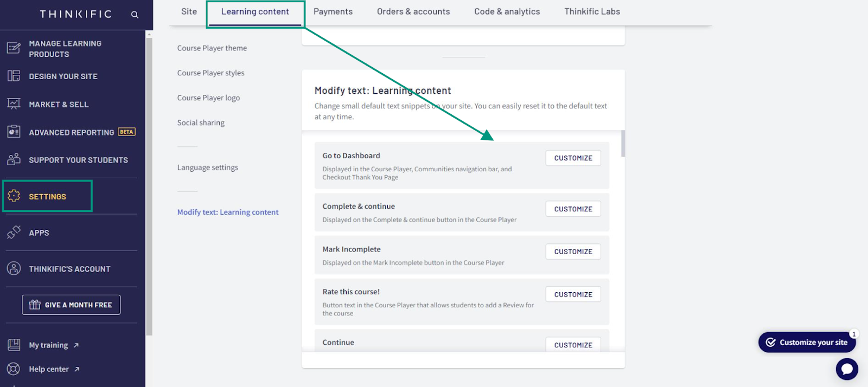
Task: Click the Help center lifebuoy icon
Action: point(14,369)
